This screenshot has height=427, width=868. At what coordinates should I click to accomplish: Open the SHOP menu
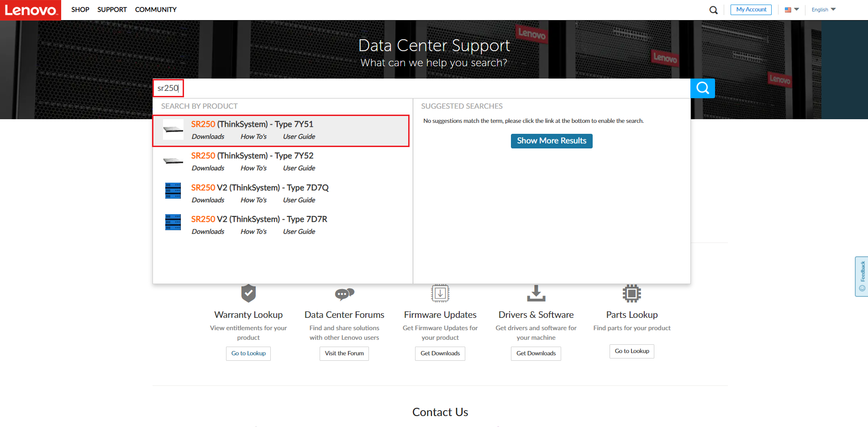(x=80, y=9)
